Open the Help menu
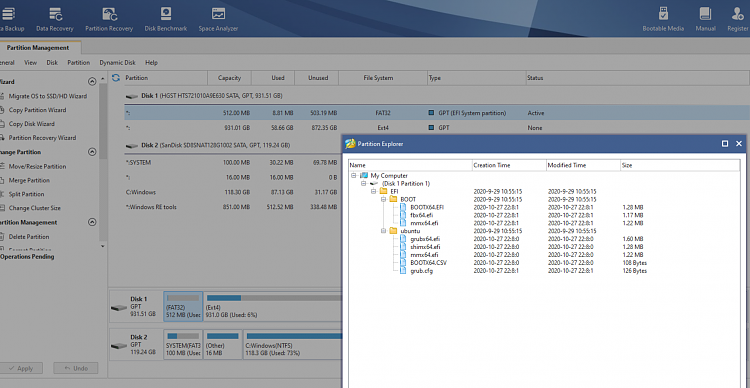750x388 pixels. coord(151,63)
